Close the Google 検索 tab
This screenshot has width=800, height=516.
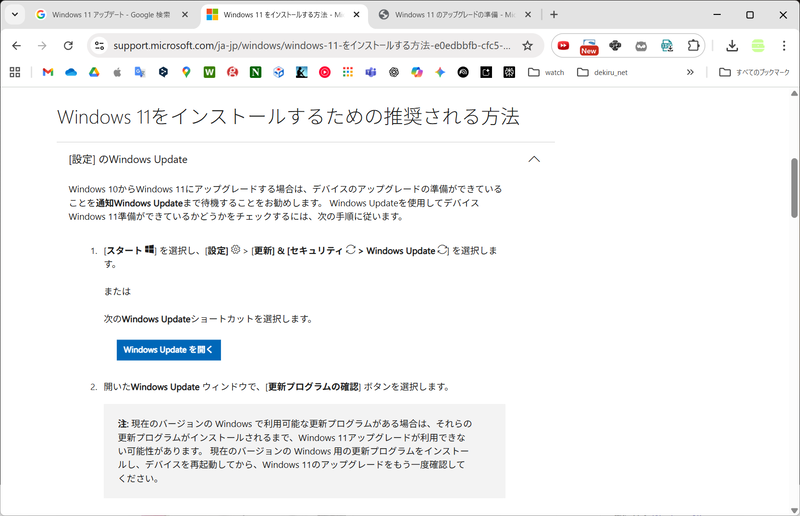coord(185,15)
